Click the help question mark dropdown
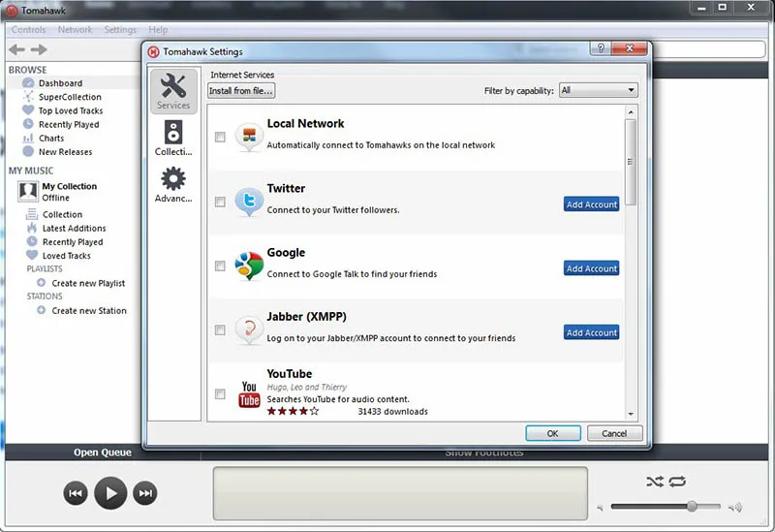Image resolution: width=775 pixels, height=532 pixels. (x=603, y=49)
